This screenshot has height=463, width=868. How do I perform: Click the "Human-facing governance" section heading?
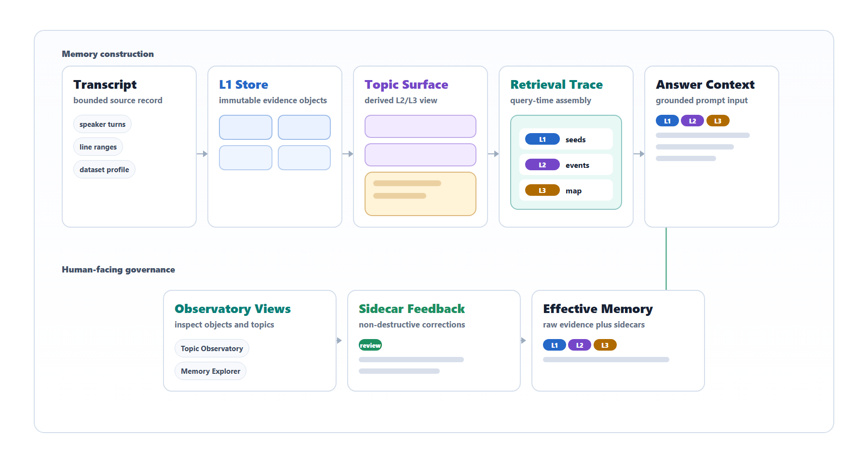(118, 270)
